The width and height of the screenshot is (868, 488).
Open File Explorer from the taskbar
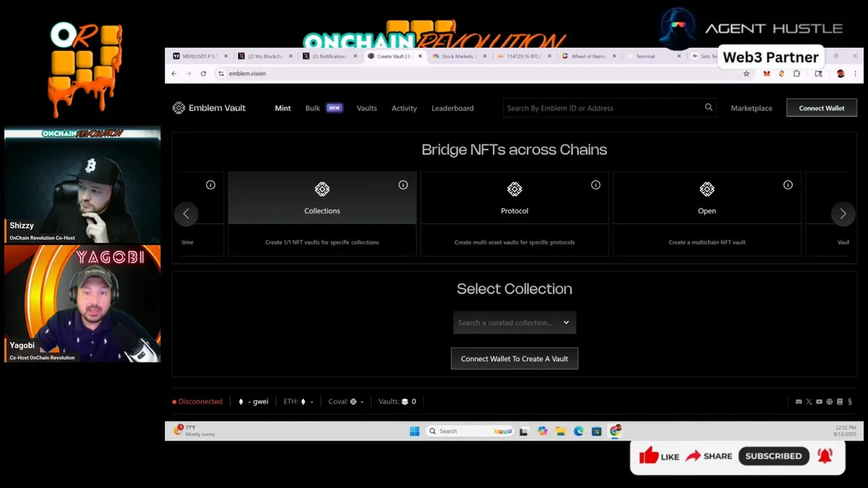(561, 431)
